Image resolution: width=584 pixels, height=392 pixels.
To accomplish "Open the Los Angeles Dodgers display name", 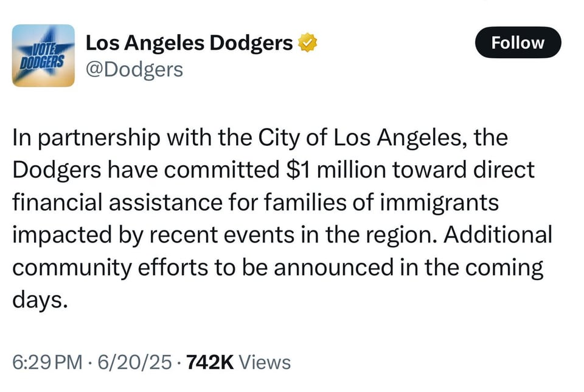I will pyautogui.click(x=189, y=44).
